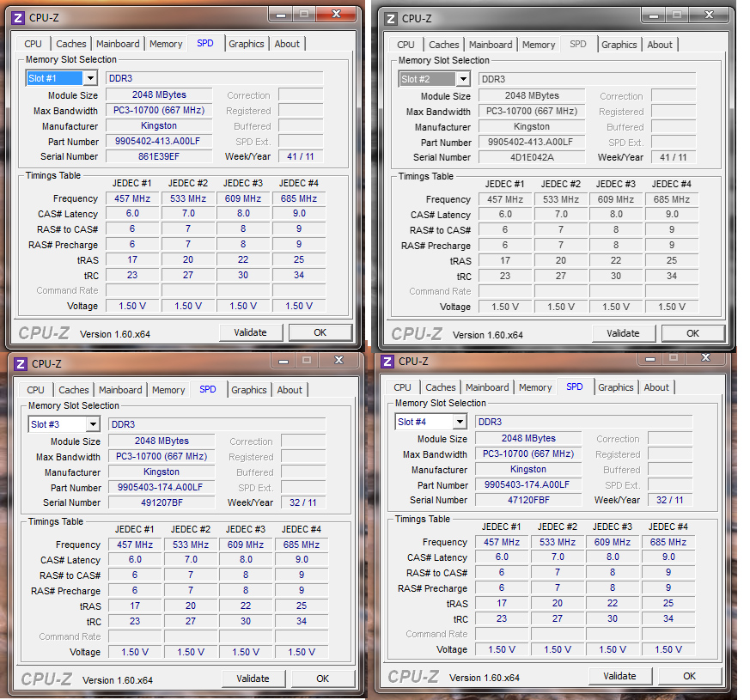Minimize the Slot #3 CPU-Z window

tap(284, 361)
